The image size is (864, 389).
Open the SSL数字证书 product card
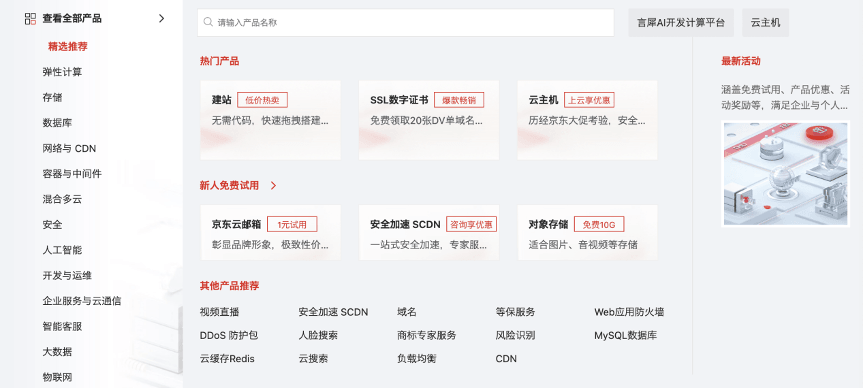pos(429,120)
